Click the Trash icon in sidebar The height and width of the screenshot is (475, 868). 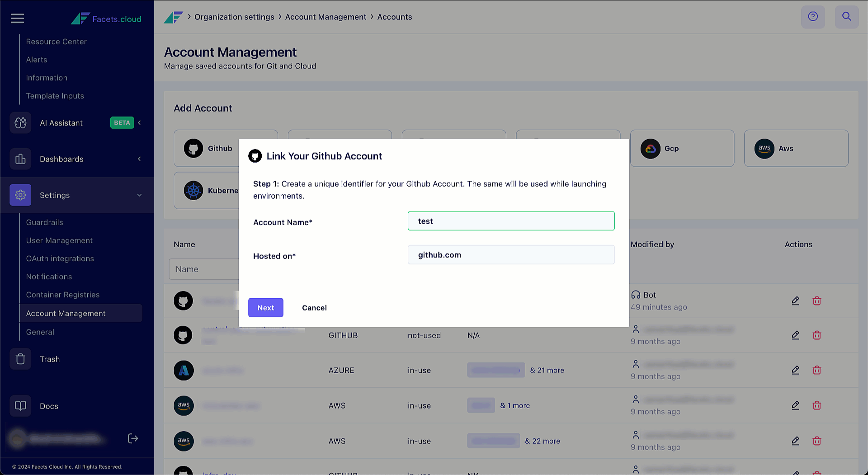(x=20, y=359)
